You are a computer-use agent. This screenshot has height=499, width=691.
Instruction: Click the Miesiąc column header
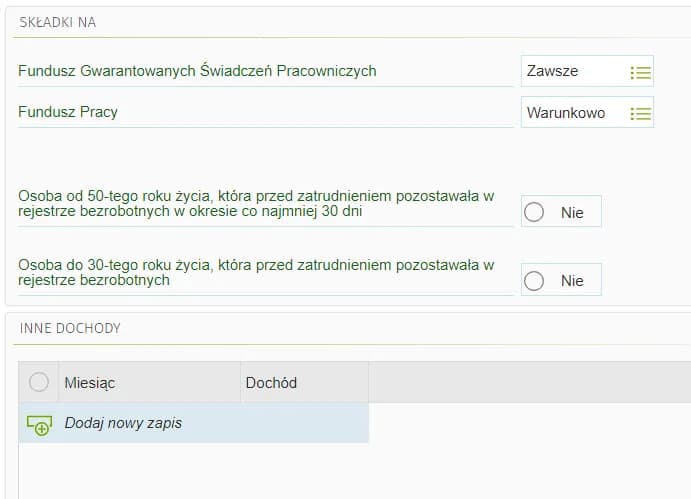90,383
